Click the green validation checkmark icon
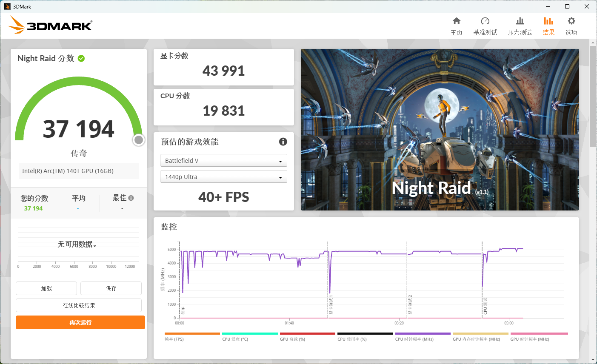 tap(81, 58)
